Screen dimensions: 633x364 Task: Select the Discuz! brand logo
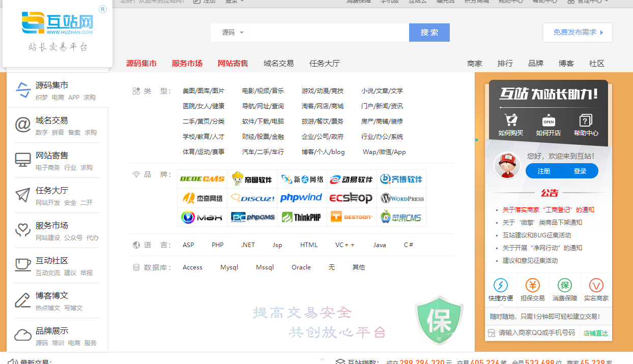click(x=252, y=198)
